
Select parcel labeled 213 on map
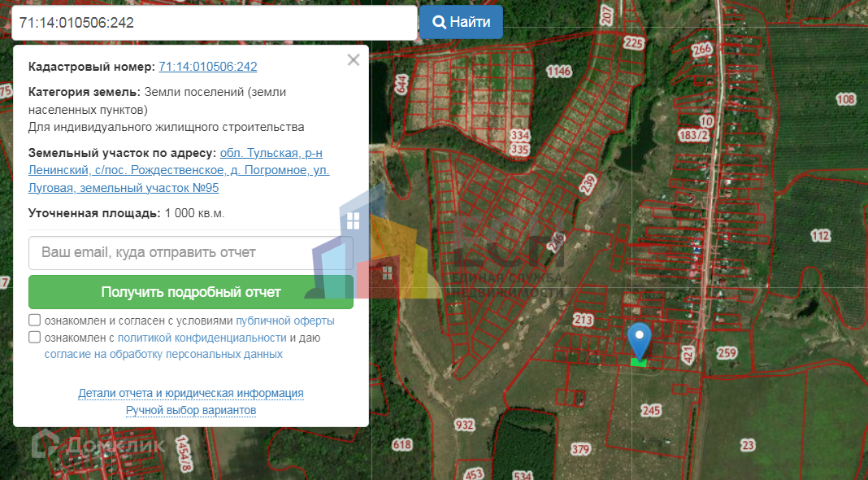pos(583,319)
